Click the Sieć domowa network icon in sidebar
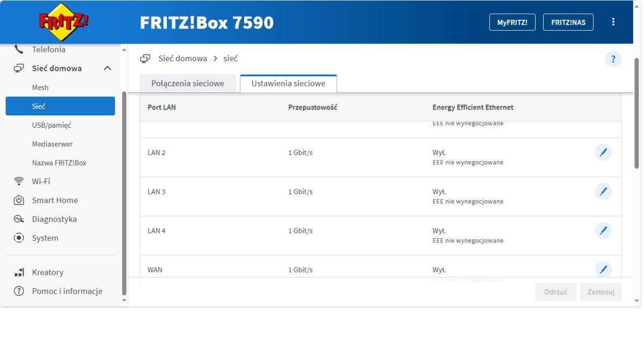The width and height of the screenshot is (644, 343). click(19, 68)
